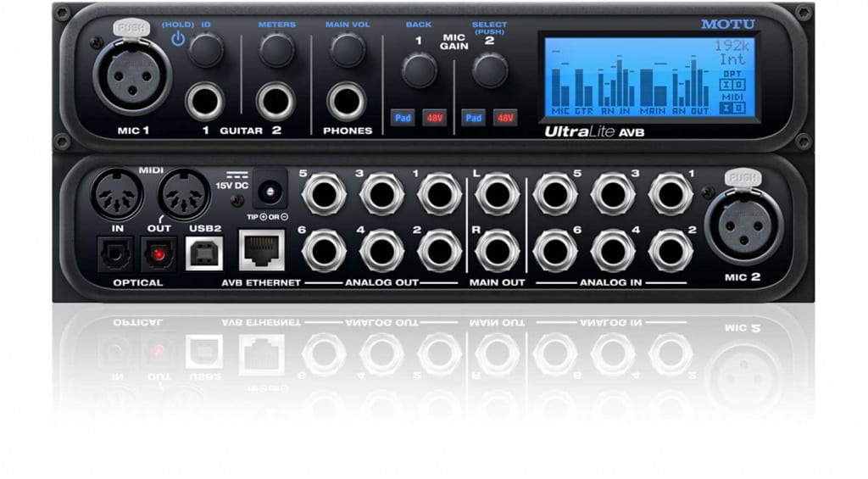Click the MIDI OUT DIN connector
This screenshot has width=868, height=479.
click(x=184, y=194)
